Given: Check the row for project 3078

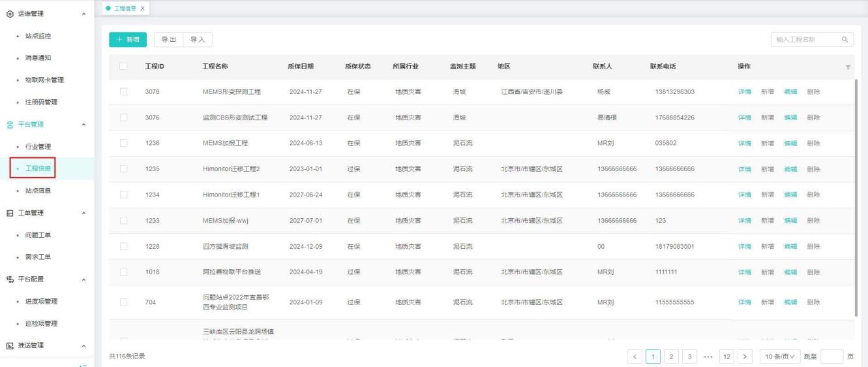Looking at the screenshot, I should tap(123, 91).
